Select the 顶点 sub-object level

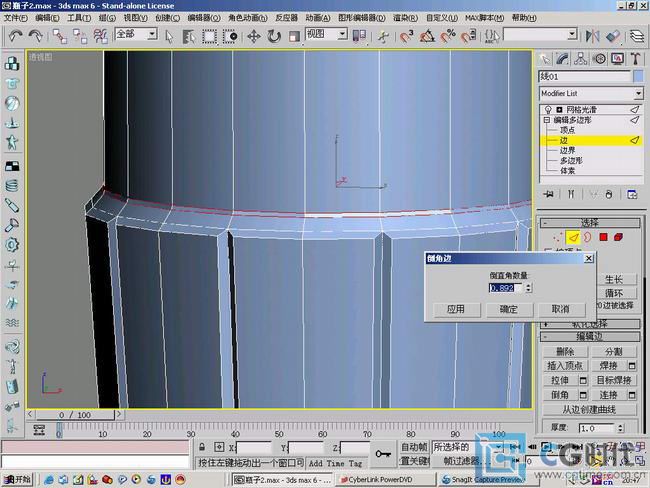568,130
